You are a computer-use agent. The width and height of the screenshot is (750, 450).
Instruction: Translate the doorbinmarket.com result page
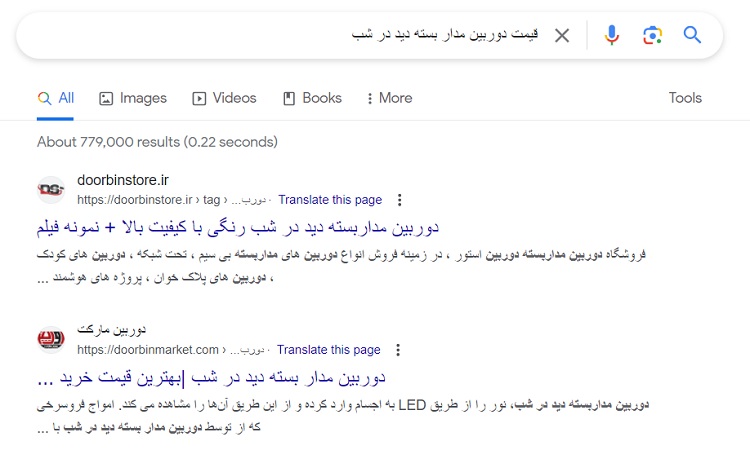coord(328,350)
